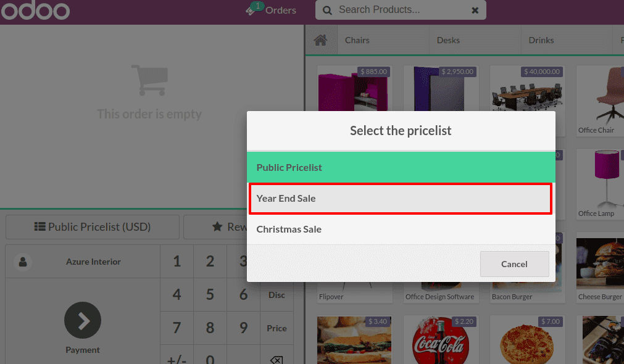
Task: Switch to the Desks category tab
Action: [x=448, y=40]
